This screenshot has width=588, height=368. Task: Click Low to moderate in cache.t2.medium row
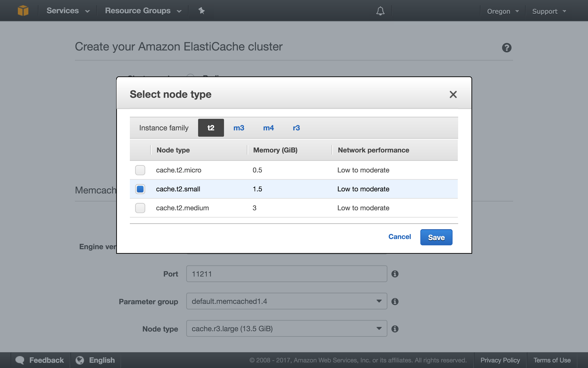(x=363, y=208)
